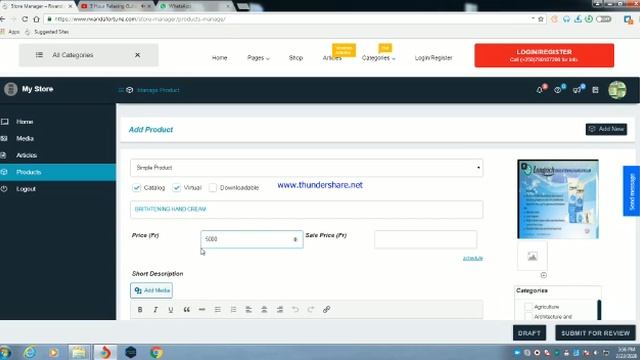640x360 pixels.
Task: Insert a link in editor
Action: click(x=327, y=309)
